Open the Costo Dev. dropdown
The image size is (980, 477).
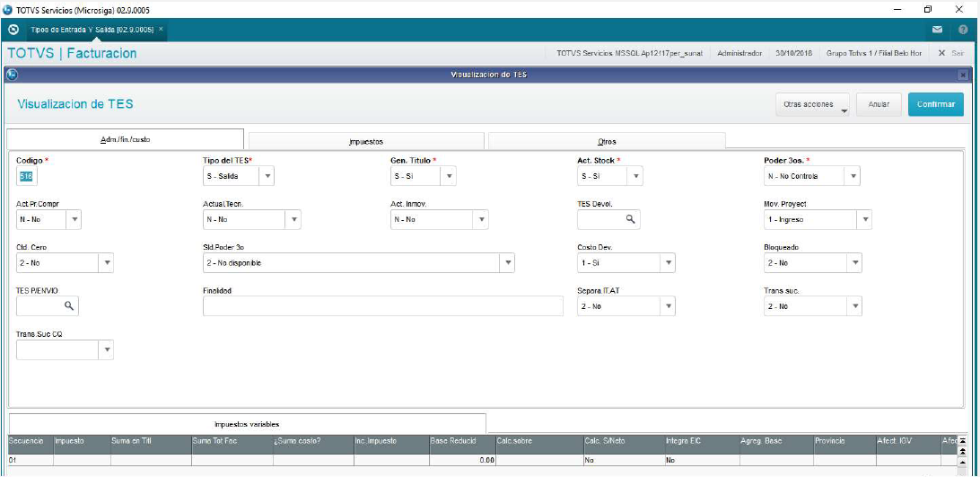coord(669,263)
